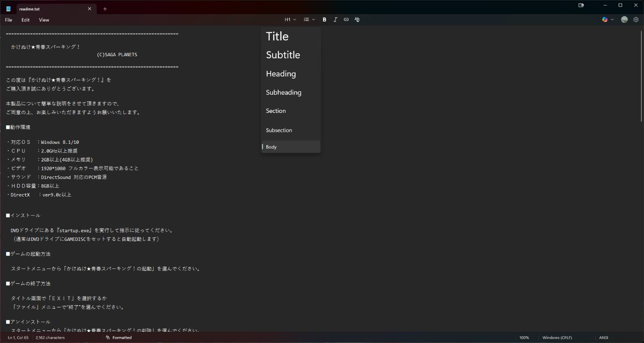Viewport: 644px width, 343px height.
Task: Click the ■ゲームの終了方法 heading line
Action: tap(28, 284)
